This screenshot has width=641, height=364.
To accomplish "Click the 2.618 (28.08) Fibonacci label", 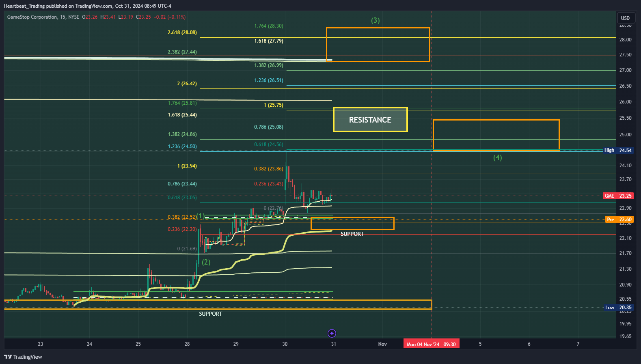I will click(x=182, y=32).
